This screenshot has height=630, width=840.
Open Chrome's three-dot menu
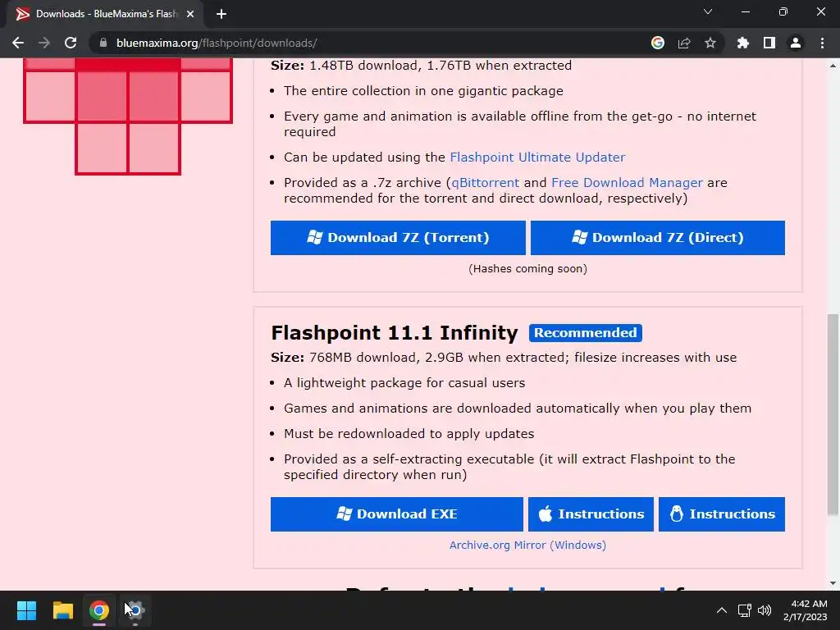pyautogui.click(x=822, y=43)
